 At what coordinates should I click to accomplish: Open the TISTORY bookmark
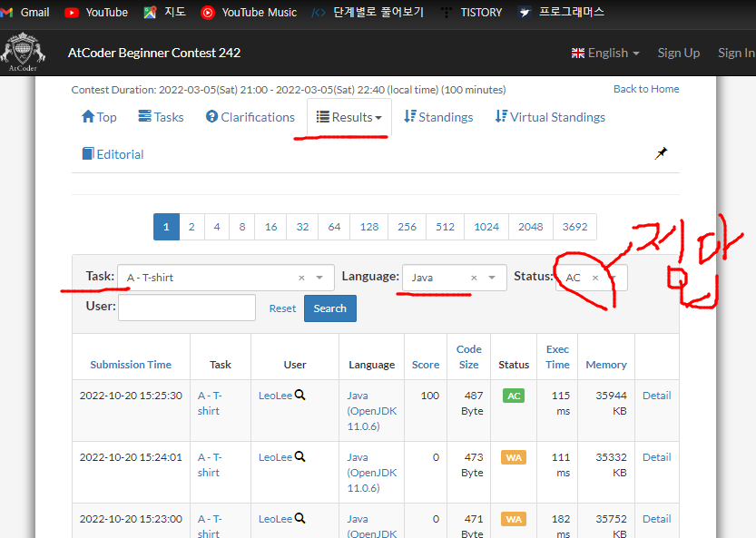pyautogui.click(x=471, y=12)
